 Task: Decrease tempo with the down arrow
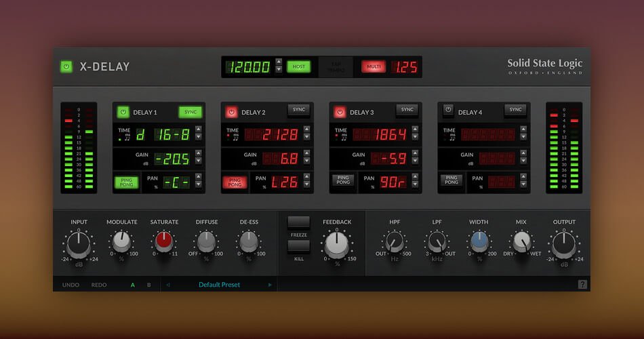pos(279,69)
